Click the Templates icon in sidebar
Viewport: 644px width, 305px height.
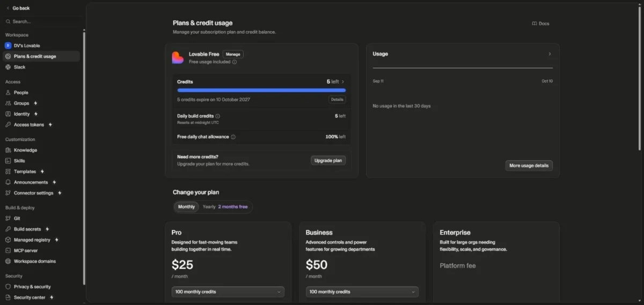[8, 172]
